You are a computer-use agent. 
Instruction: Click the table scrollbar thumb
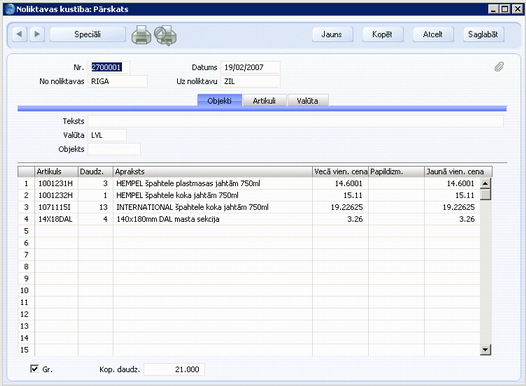[x=485, y=194]
